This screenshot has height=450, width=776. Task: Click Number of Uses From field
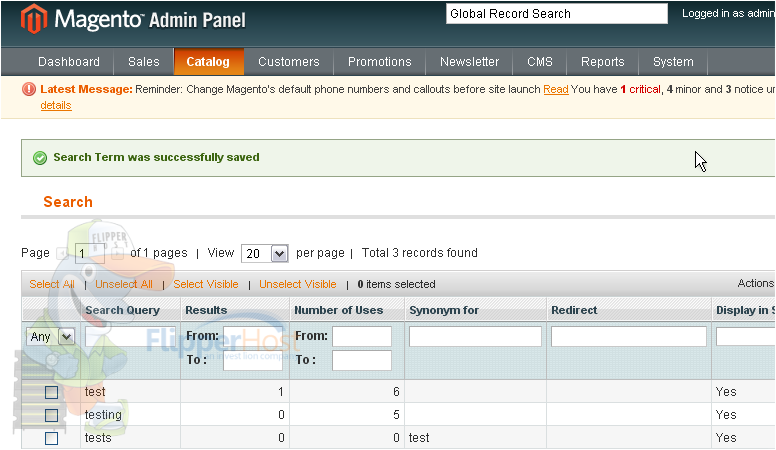(362, 337)
